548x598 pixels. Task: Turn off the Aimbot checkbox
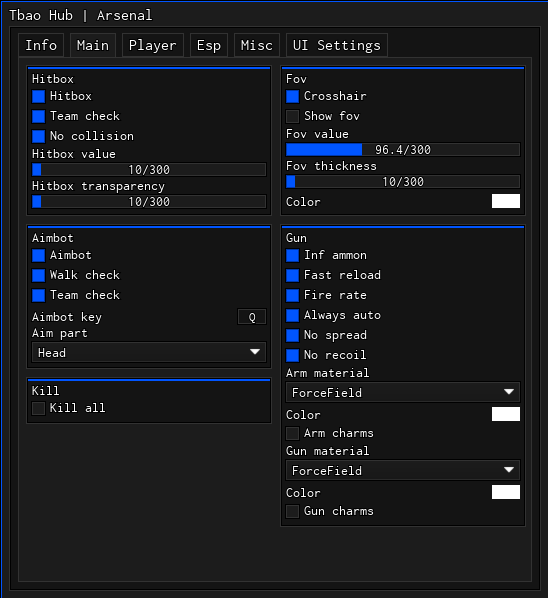(x=39, y=255)
